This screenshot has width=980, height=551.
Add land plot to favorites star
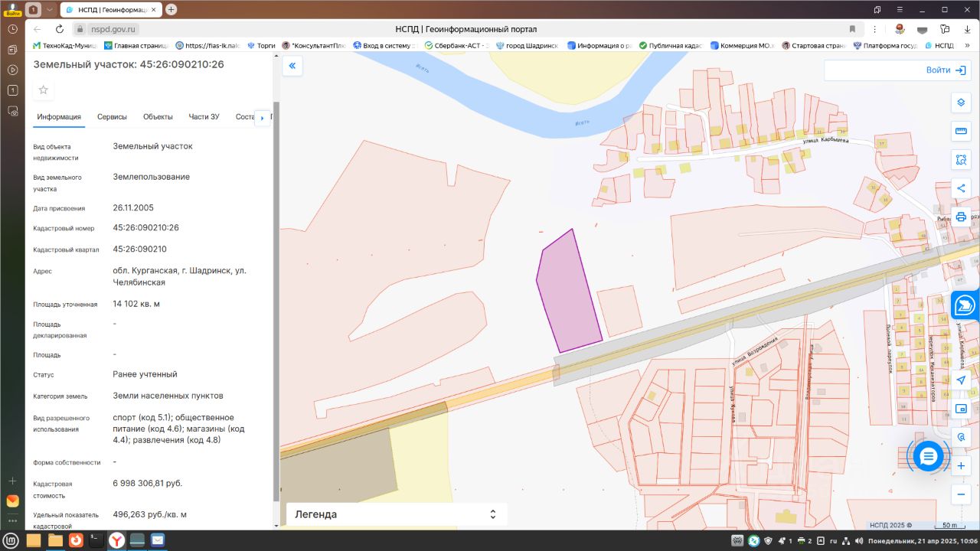[x=44, y=90]
